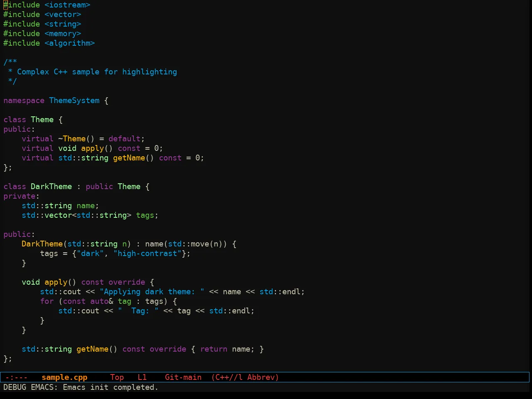The image size is (532, 399).
Task: Click 'vector' in the tags declaration line
Action: coord(58,215)
